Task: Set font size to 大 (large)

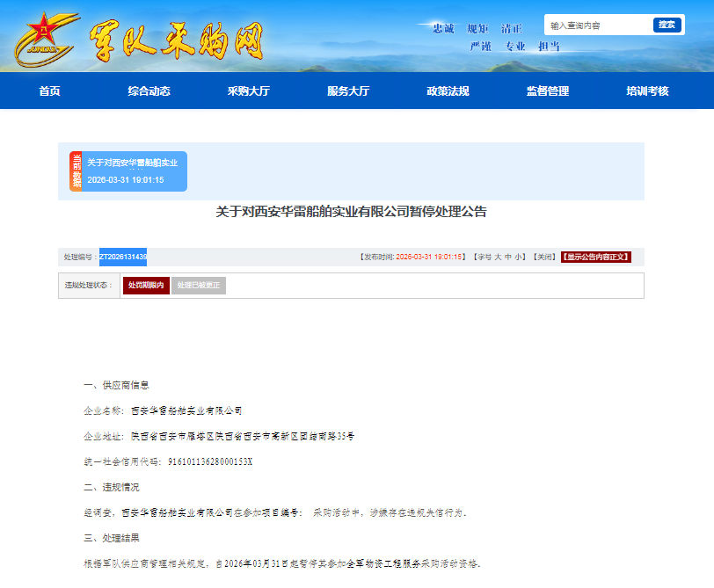Action: (x=498, y=257)
